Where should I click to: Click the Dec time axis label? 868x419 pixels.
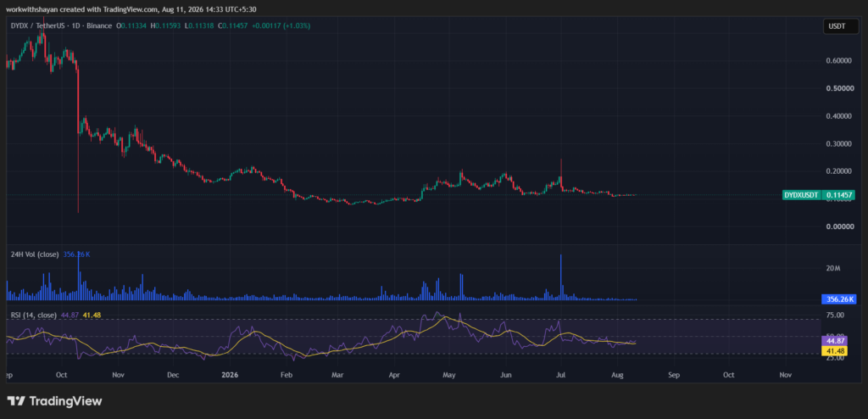[x=173, y=375]
